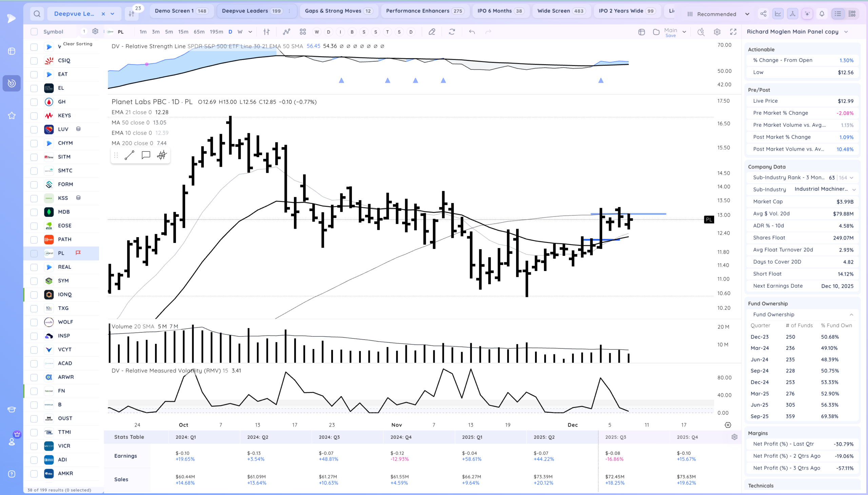Check the CSIQ row checkbox
The width and height of the screenshot is (868, 495).
34,61
